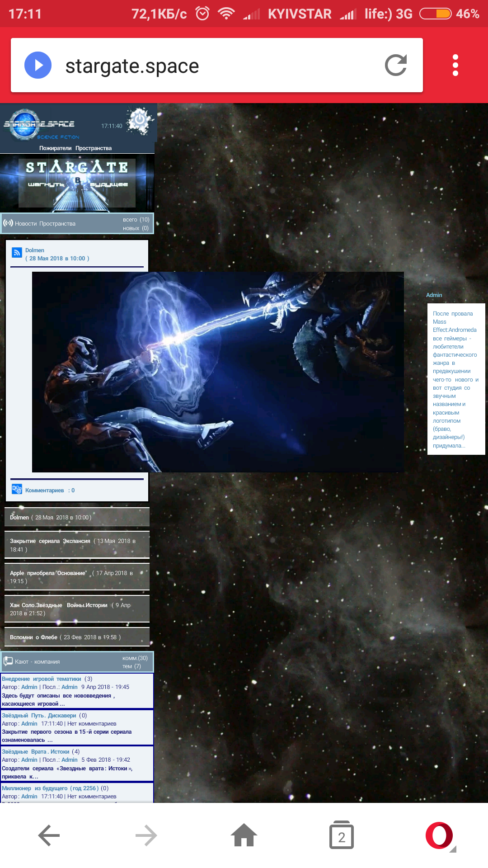Open the Opera menu button
Viewport: 488px width, 868px height.
439,835
